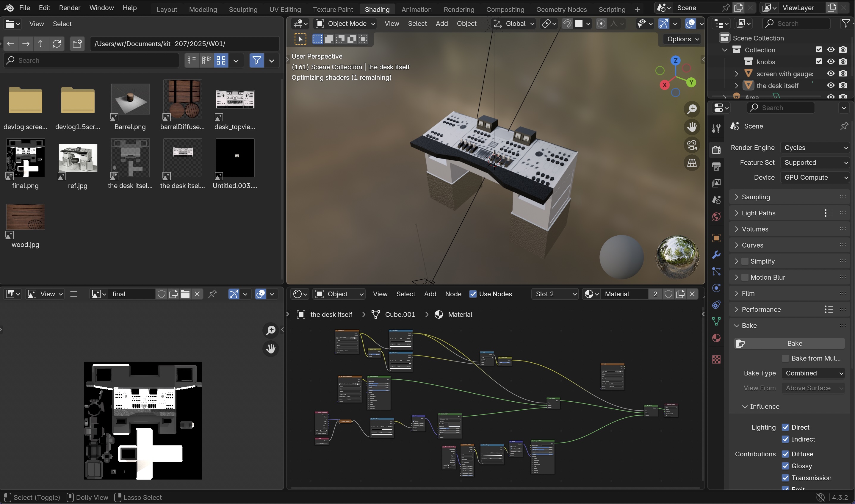The width and height of the screenshot is (855, 504).
Task: Open the Render properties tab
Action: click(x=716, y=149)
